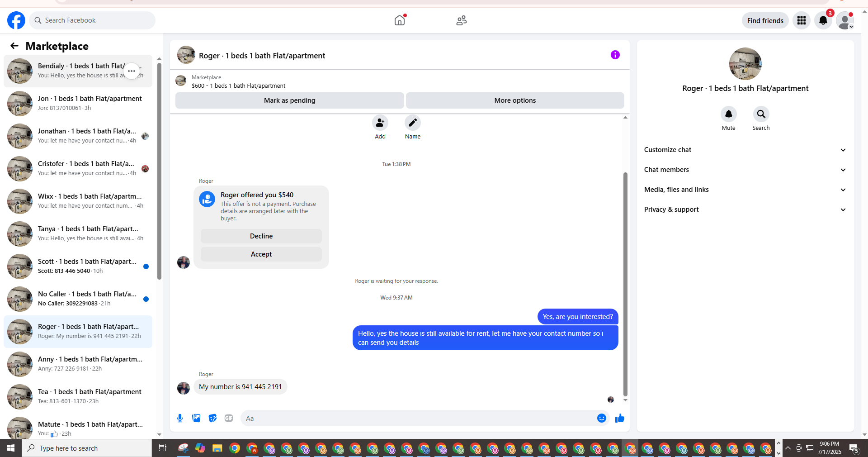This screenshot has width=868, height=457.
Task: Record a voice clip with microphone icon
Action: pyautogui.click(x=180, y=418)
